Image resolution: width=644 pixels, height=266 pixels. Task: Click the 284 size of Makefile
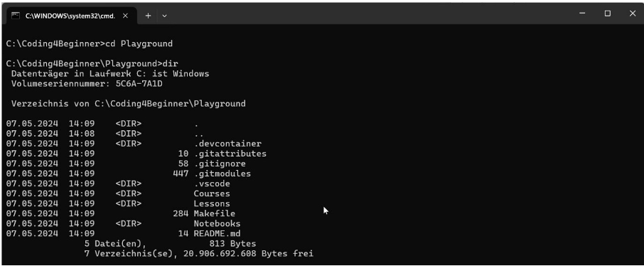pyautogui.click(x=181, y=214)
